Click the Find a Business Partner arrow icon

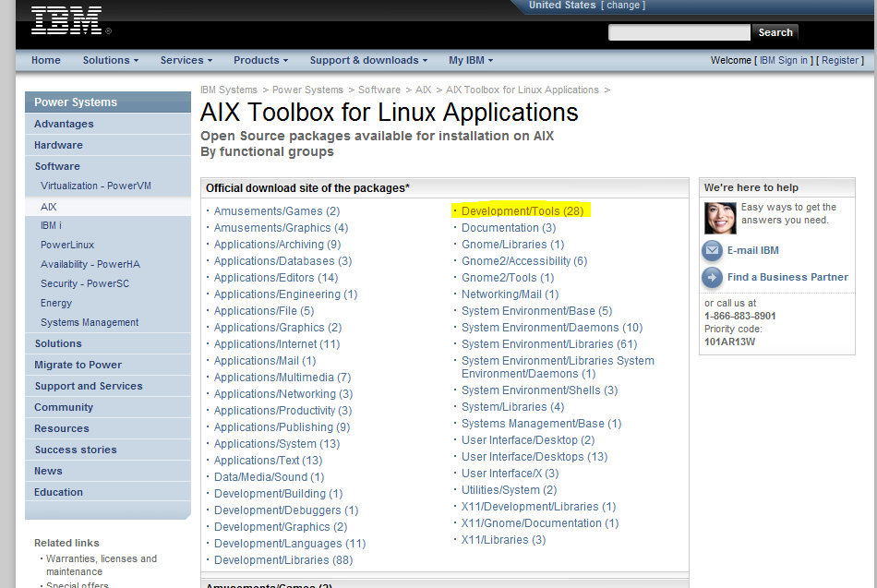[x=712, y=278]
